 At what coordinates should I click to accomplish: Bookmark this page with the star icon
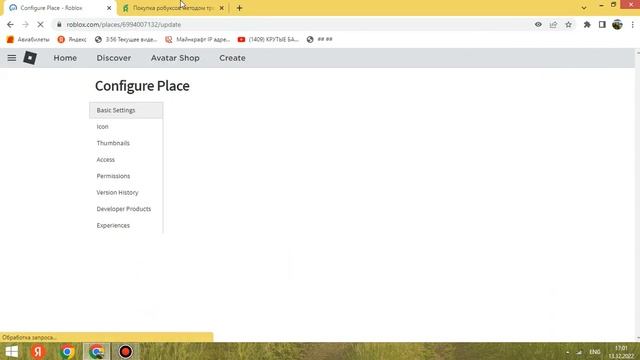[x=568, y=24]
